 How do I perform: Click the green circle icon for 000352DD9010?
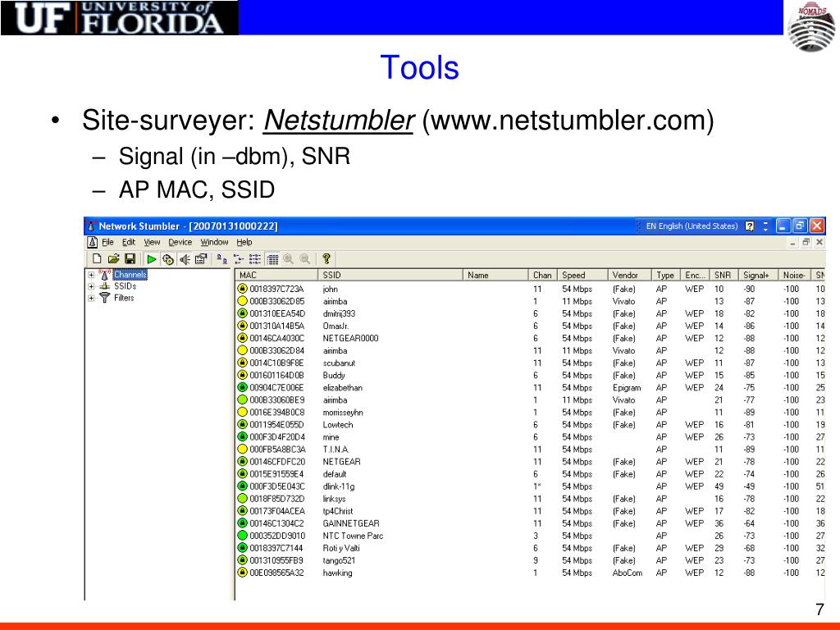pyautogui.click(x=242, y=535)
